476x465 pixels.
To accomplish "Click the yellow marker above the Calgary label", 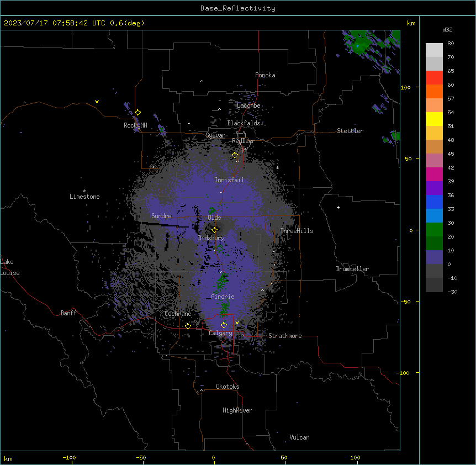I will (x=224, y=325).
